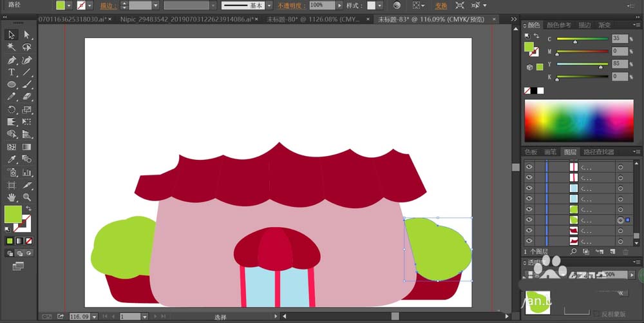Screen dimensions: 644x323
Task: Select the Magic Wand tool
Action: [x=12, y=47]
